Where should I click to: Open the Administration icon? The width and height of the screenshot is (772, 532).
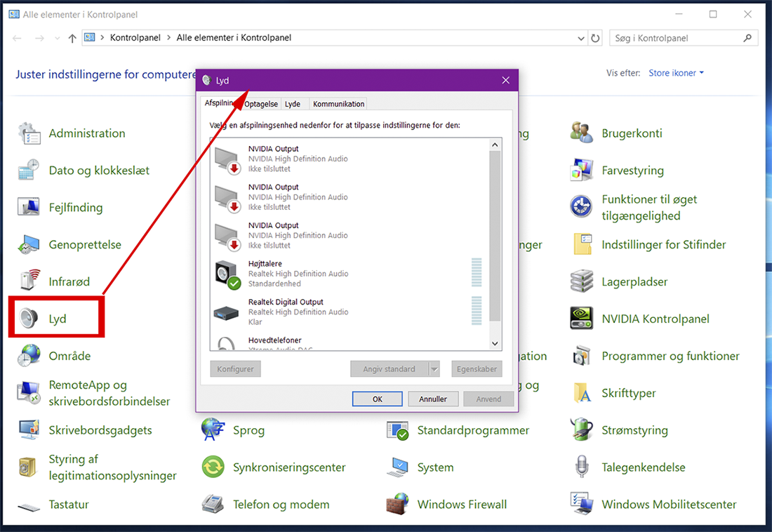pos(29,133)
